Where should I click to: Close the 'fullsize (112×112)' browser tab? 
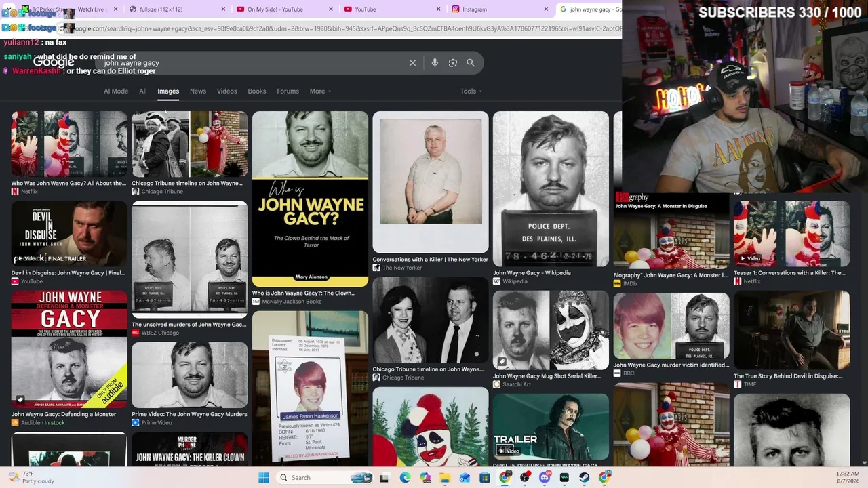[223, 9]
